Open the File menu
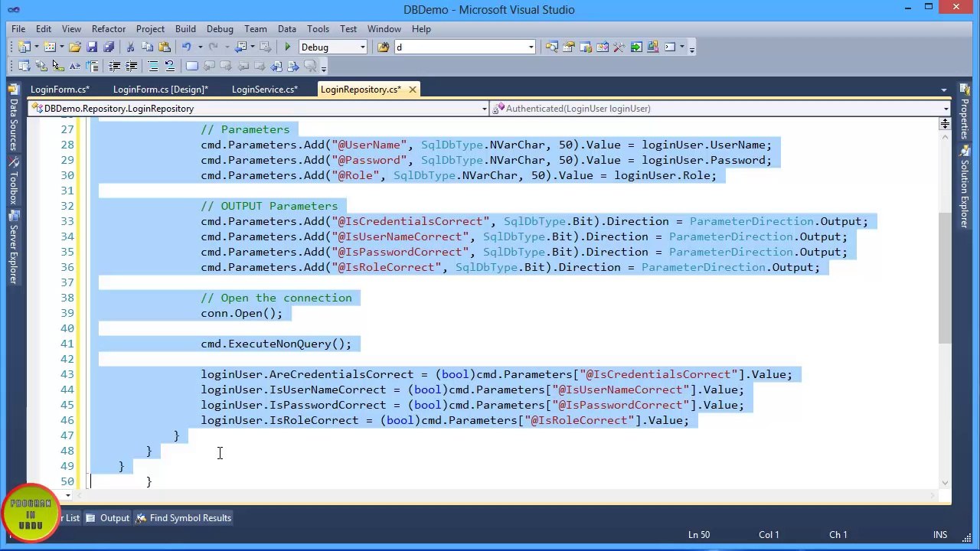 coord(18,28)
